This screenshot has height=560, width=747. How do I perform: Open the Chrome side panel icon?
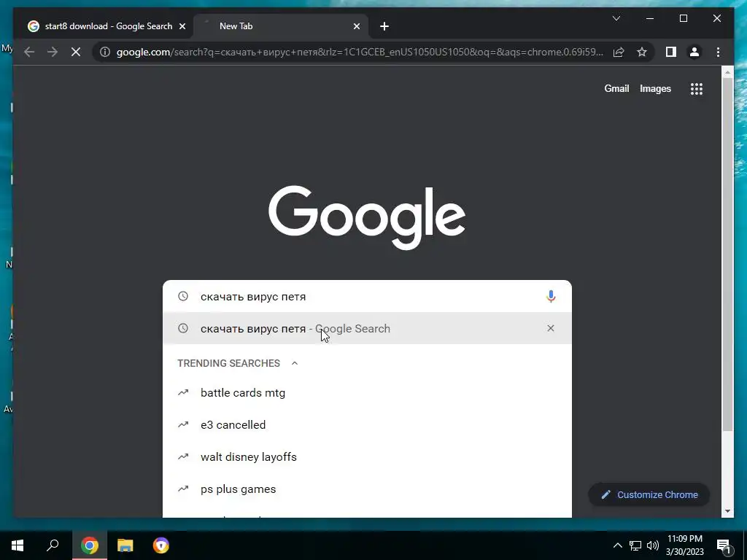(x=671, y=52)
